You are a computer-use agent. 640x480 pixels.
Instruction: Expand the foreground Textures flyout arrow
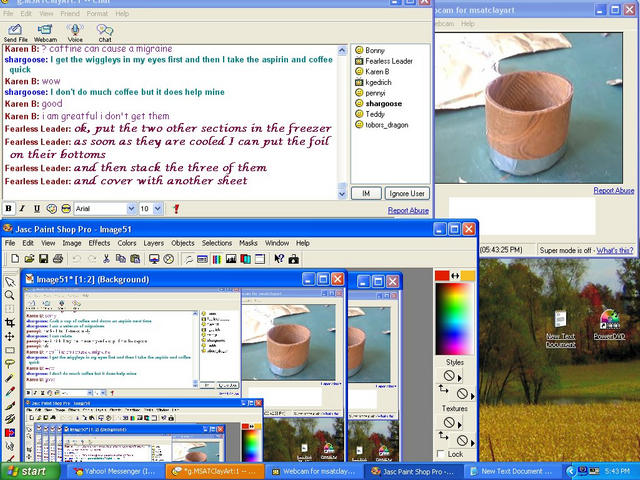pos(460,425)
